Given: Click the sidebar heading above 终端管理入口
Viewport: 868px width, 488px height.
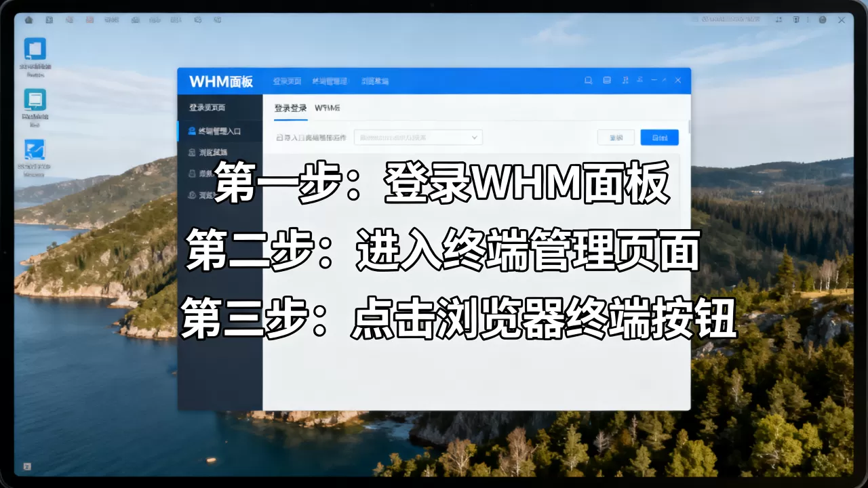Looking at the screenshot, I should pyautogui.click(x=208, y=108).
